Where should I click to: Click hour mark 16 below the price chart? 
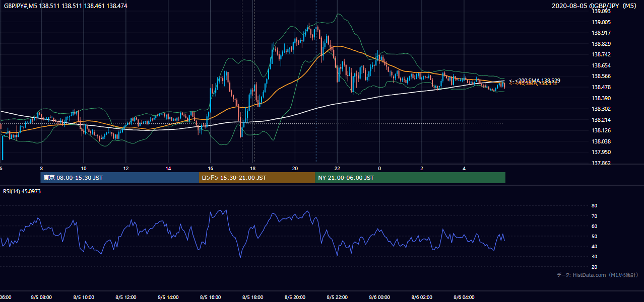(211, 168)
